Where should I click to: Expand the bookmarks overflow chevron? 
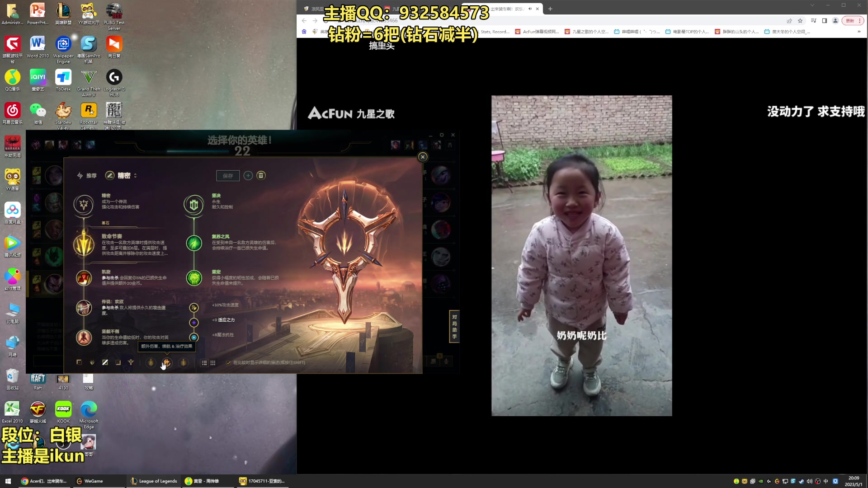tap(859, 32)
